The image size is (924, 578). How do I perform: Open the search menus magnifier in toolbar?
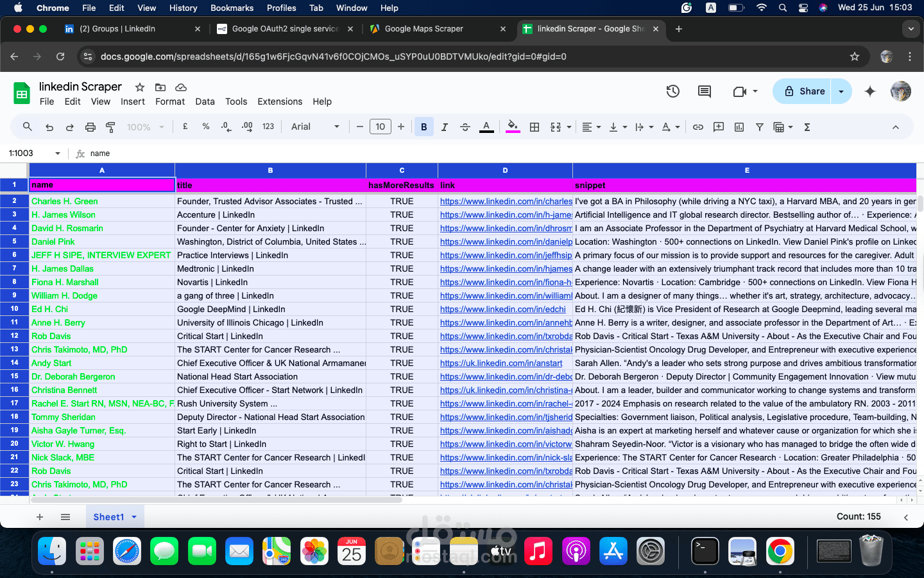[27, 127]
